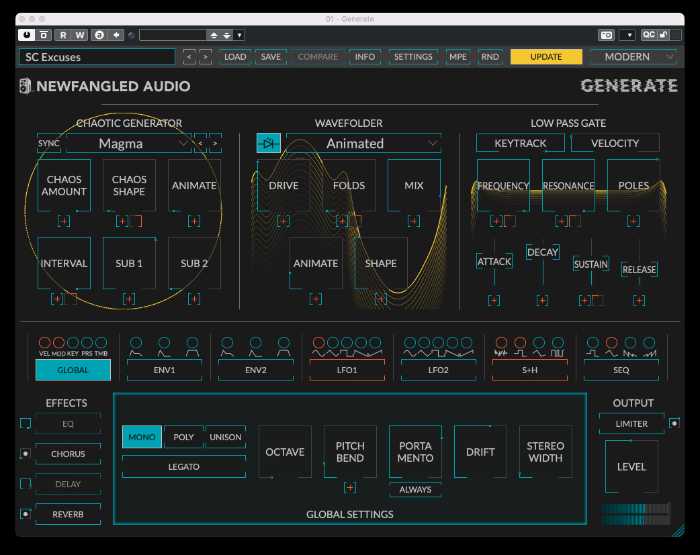The image size is (700, 555).
Task: Toggle the plugin power bypass icon
Action: (26, 35)
